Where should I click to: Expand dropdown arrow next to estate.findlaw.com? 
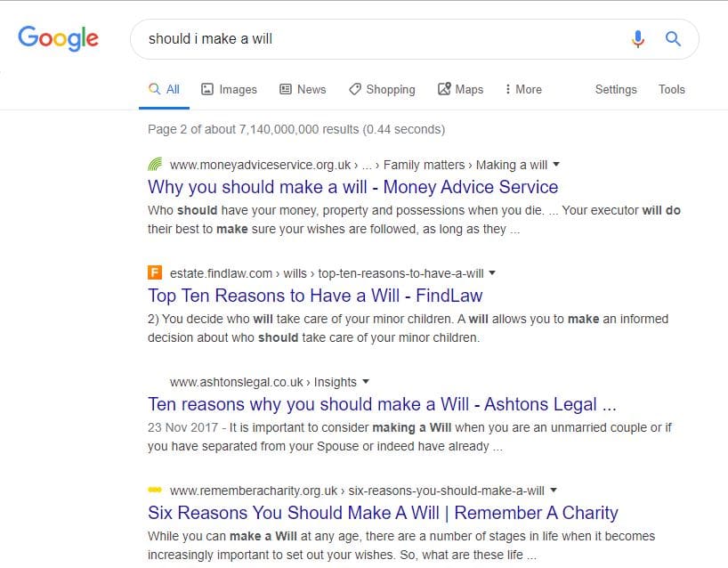coord(492,273)
